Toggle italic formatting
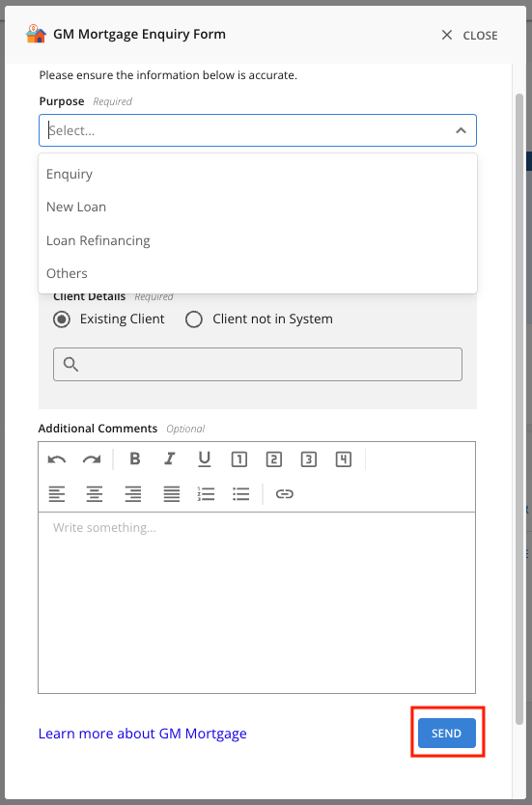Image resolution: width=532 pixels, height=805 pixels. [170, 458]
